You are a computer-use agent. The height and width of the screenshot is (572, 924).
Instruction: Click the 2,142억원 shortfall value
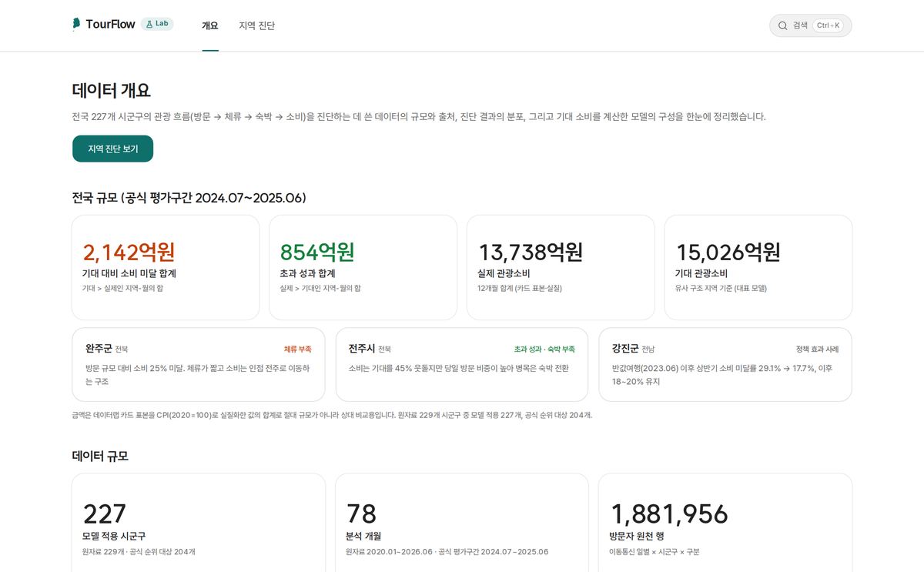coord(129,252)
